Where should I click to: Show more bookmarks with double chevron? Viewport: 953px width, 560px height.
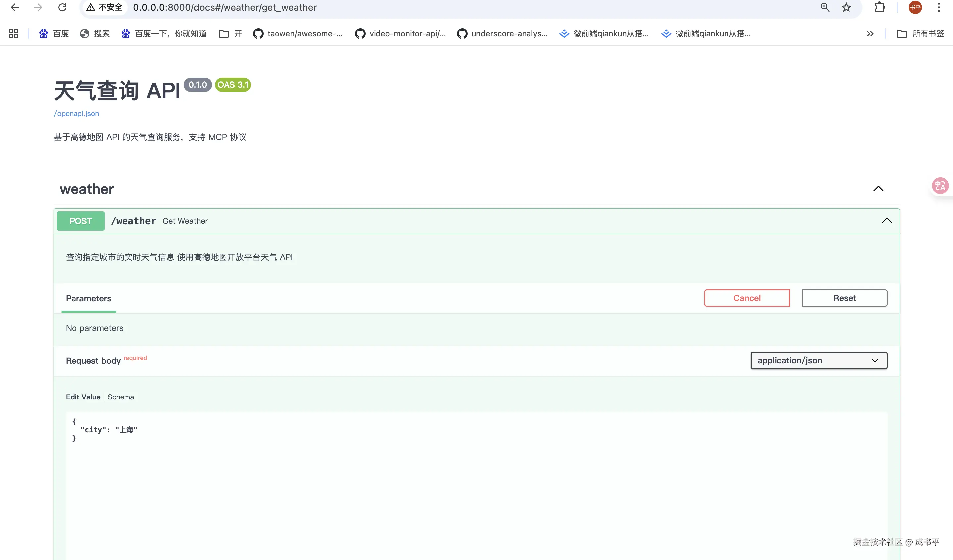click(870, 34)
